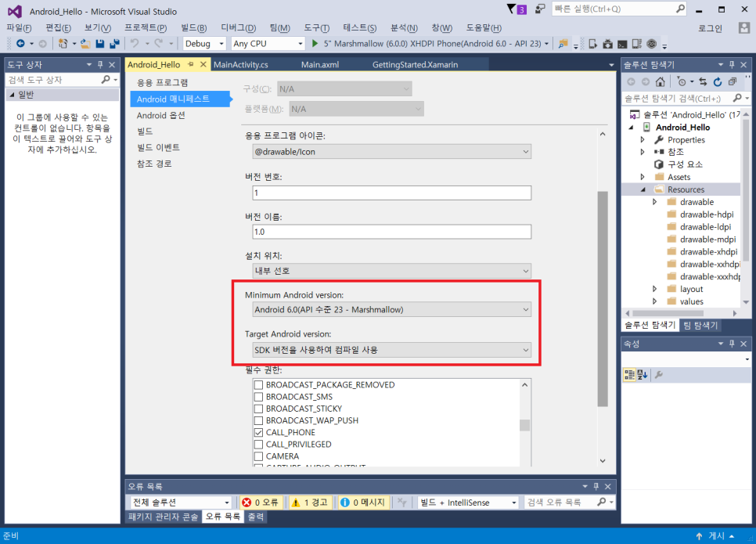Open the Target Android version dropdown
Viewport: 756px width, 544px height.
[391, 350]
